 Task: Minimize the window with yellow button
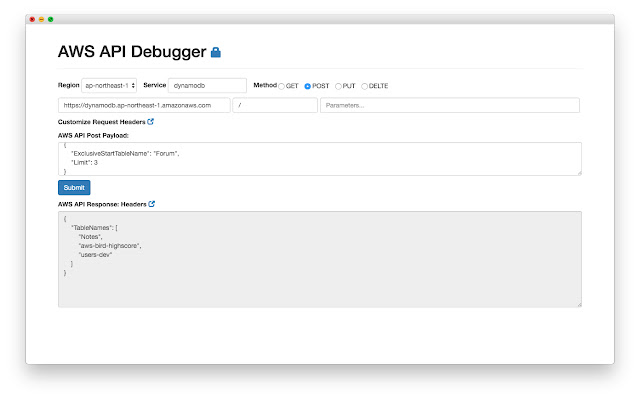[41, 19]
